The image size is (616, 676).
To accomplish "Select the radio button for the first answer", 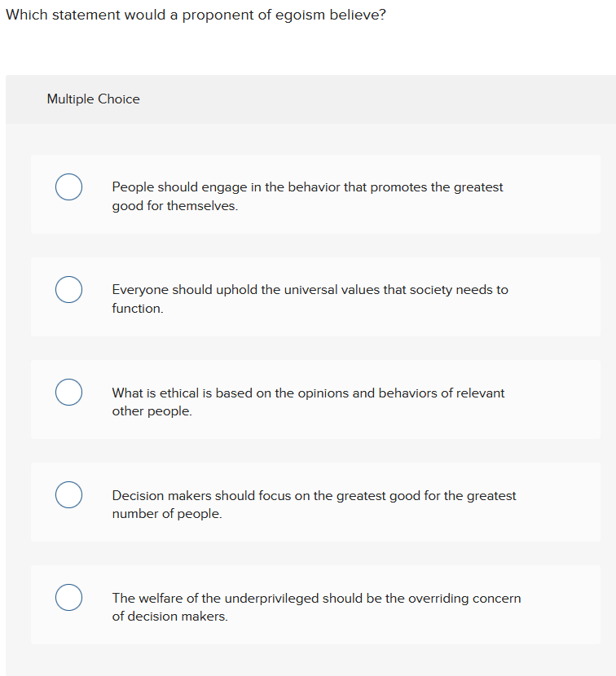I will [x=68, y=187].
